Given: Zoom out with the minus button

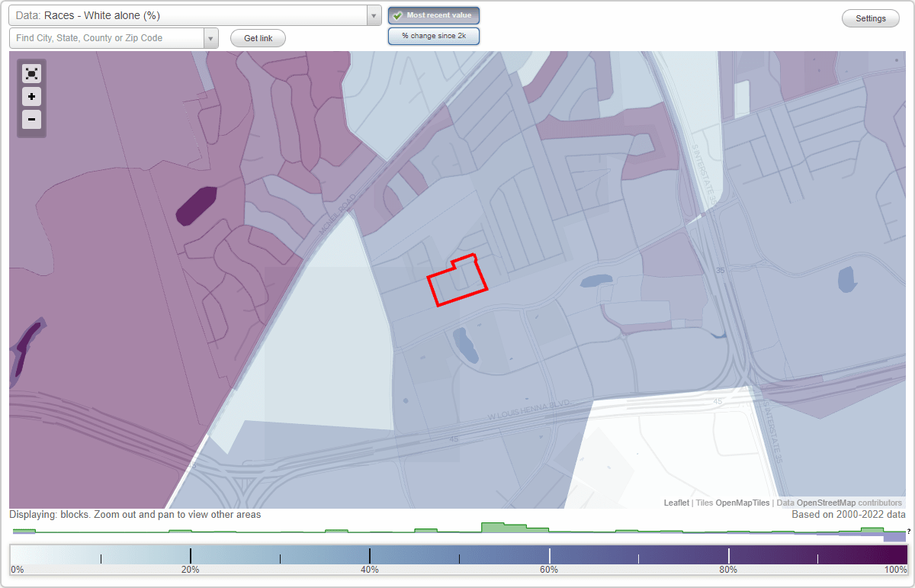Looking at the screenshot, I should point(31,120).
